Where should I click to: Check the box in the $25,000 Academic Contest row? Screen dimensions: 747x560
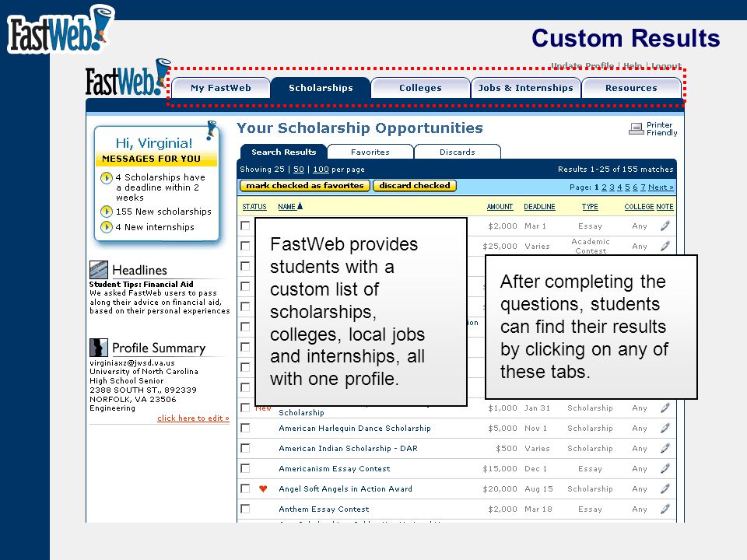[245, 246]
